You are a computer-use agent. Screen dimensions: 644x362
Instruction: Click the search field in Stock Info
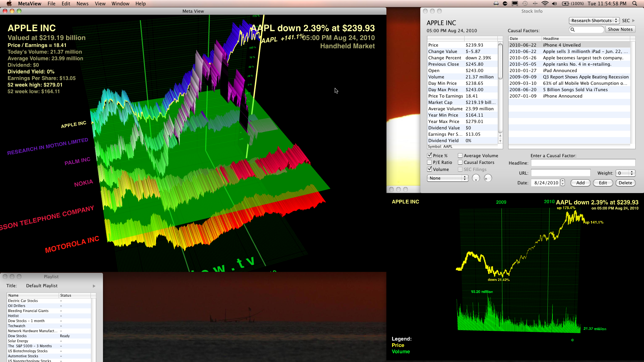(587, 29)
